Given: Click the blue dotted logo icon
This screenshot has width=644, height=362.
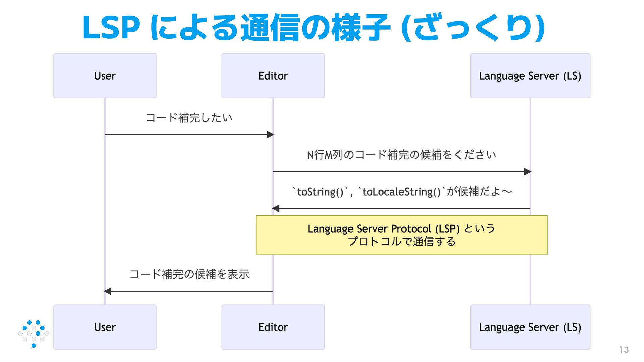Looking at the screenshot, I should (34, 334).
